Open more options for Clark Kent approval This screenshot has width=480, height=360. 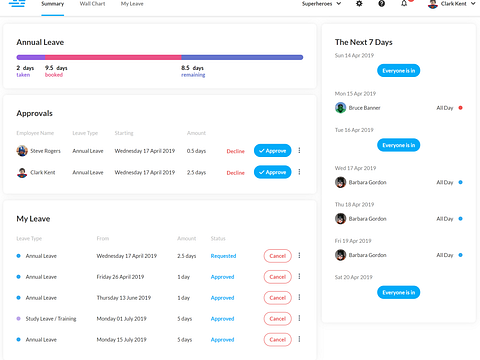tap(299, 172)
